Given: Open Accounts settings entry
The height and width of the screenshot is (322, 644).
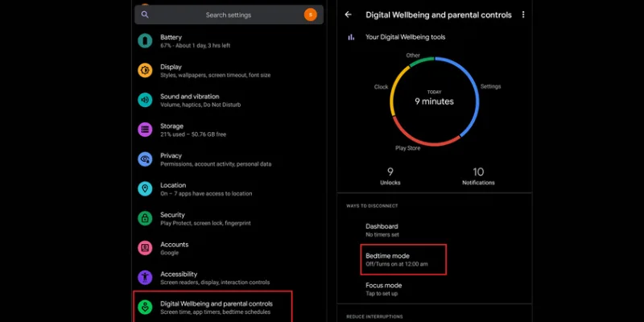Looking at the screenshot, I should [x=229, y=248].
